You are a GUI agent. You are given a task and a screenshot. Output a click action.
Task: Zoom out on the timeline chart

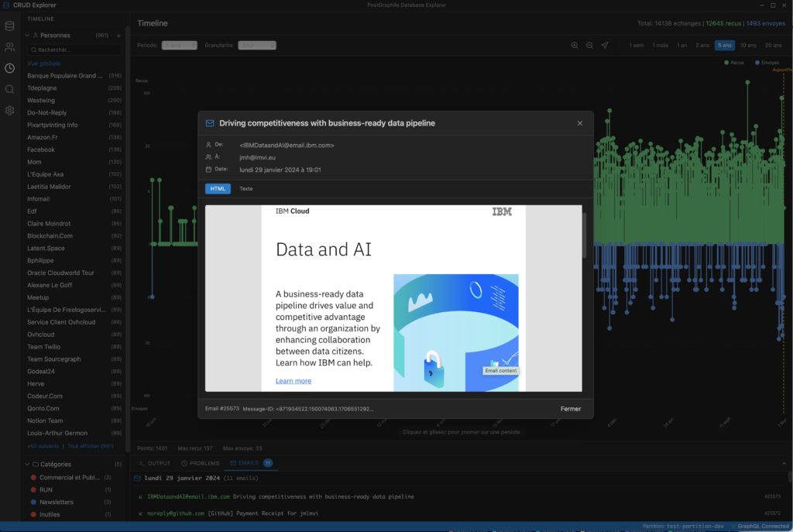pyautogui.click(x=589, y=46)
